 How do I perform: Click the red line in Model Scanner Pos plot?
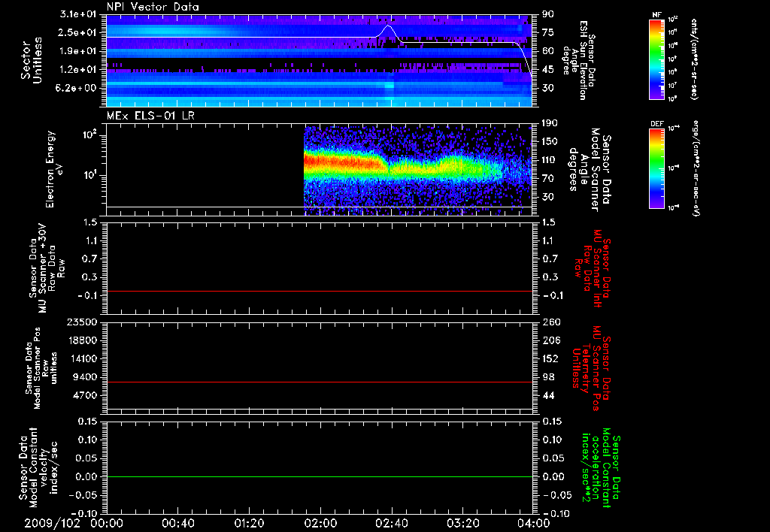(x=319, y=382)
